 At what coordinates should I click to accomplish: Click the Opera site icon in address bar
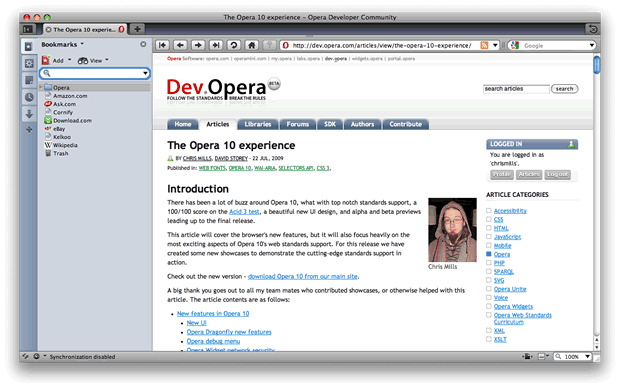pos(285,45)
